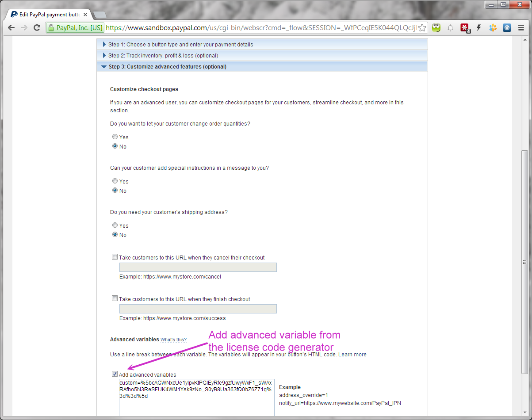
Task: Click the 'address_override=1' example text
Action: (x=303, y=395)
